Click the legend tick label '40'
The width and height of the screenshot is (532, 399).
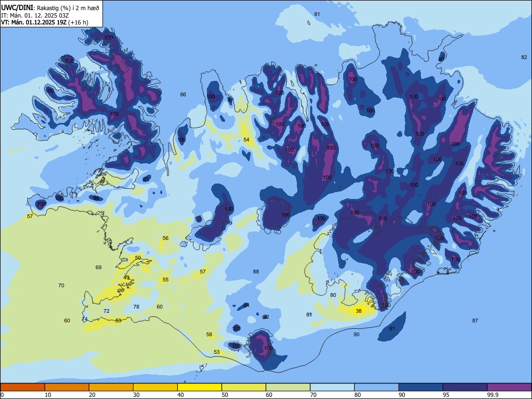181,395
